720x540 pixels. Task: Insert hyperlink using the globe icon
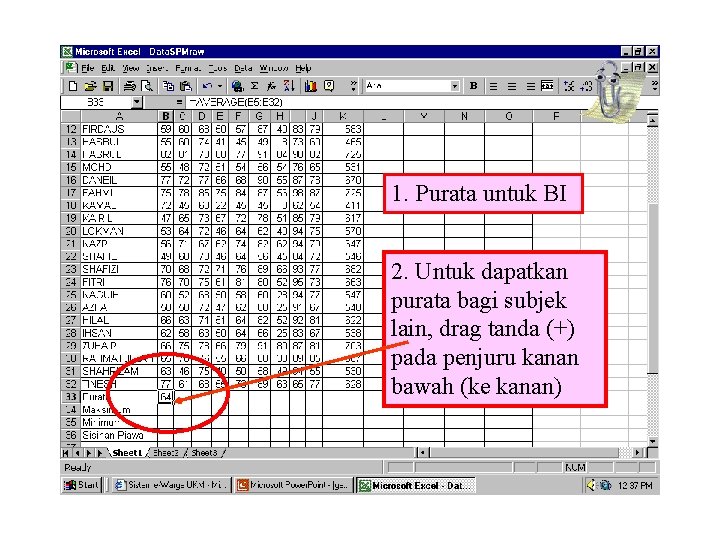click(x=237, y=86)
